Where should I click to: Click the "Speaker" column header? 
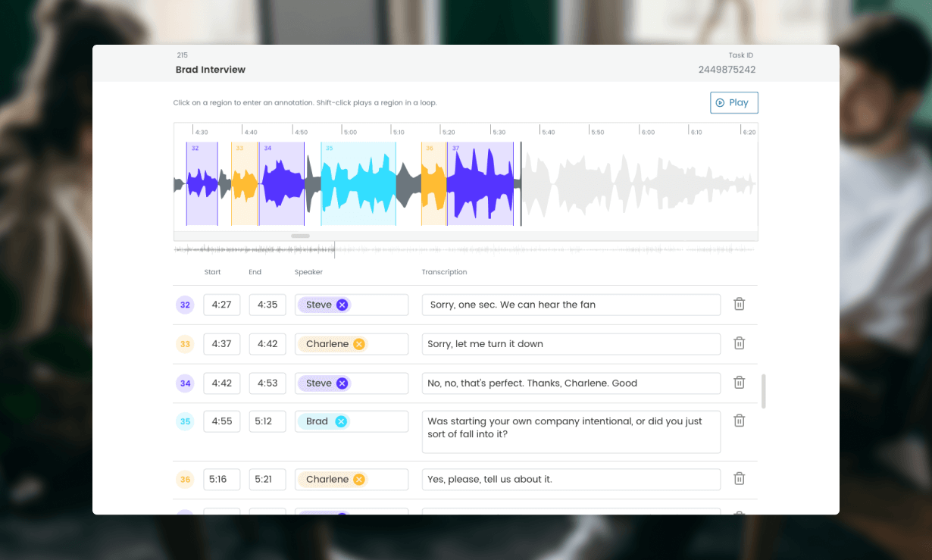pos(308,272)
